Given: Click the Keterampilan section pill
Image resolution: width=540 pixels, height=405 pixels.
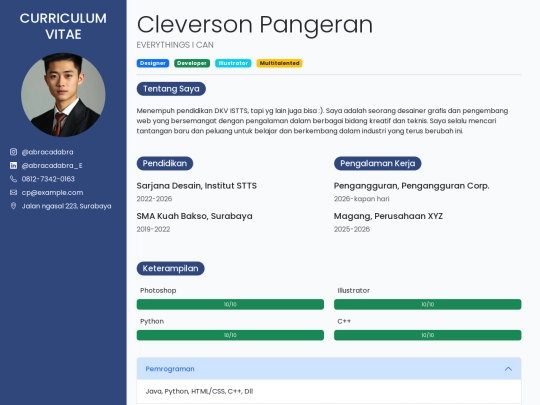Looking at the screenshot, I should tap(170, 269).
